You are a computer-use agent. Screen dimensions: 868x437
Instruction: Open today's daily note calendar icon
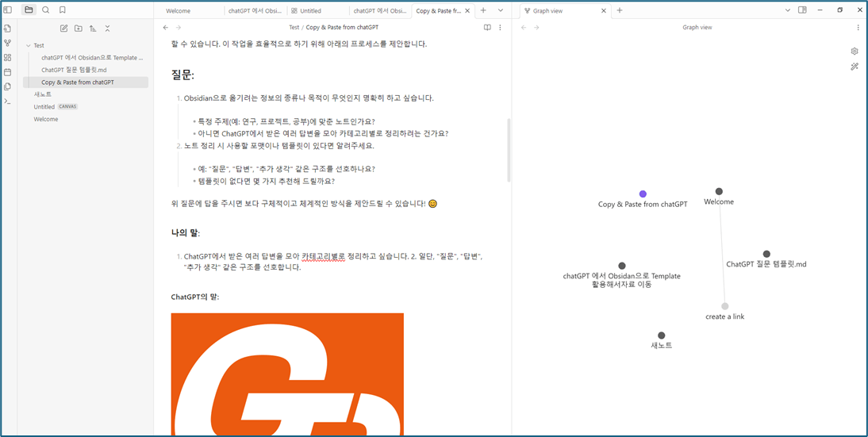point(8,72)
